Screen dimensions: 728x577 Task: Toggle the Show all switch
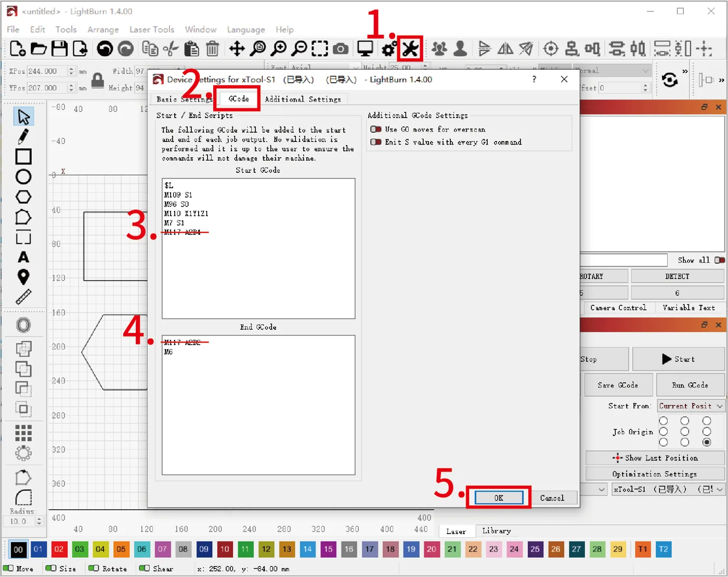(720, 260)
